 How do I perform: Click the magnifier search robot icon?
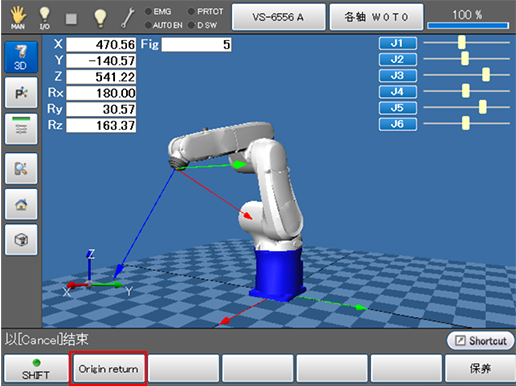21,169
